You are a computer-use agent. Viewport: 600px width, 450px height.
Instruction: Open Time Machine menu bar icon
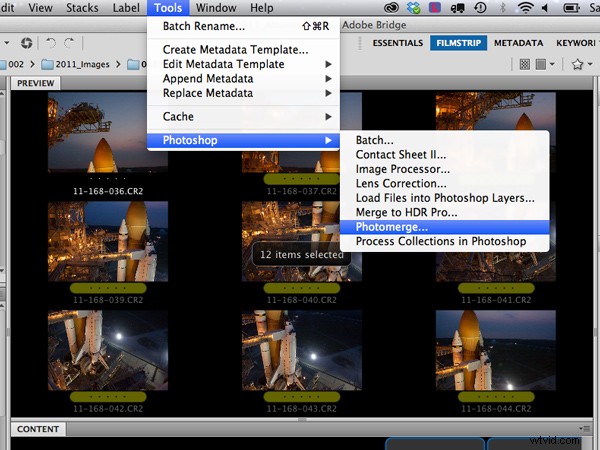point(480,8)
